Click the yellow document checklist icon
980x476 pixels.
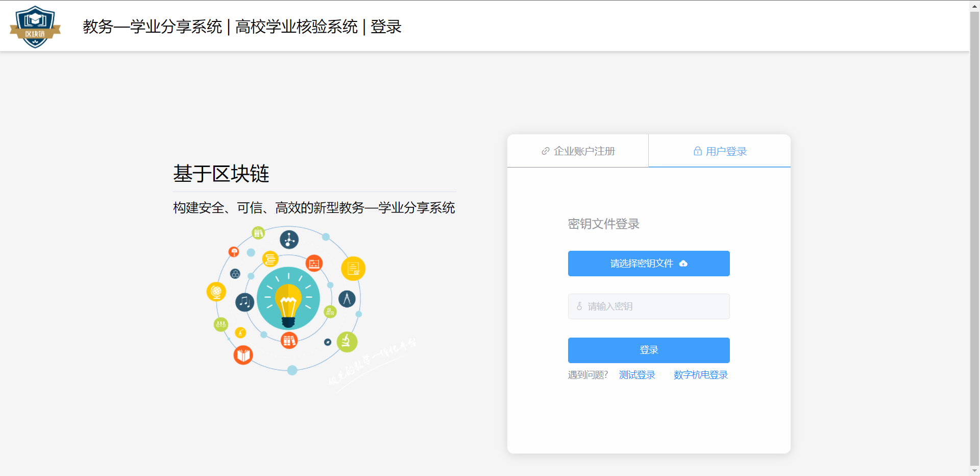click(x=353, y=269)
